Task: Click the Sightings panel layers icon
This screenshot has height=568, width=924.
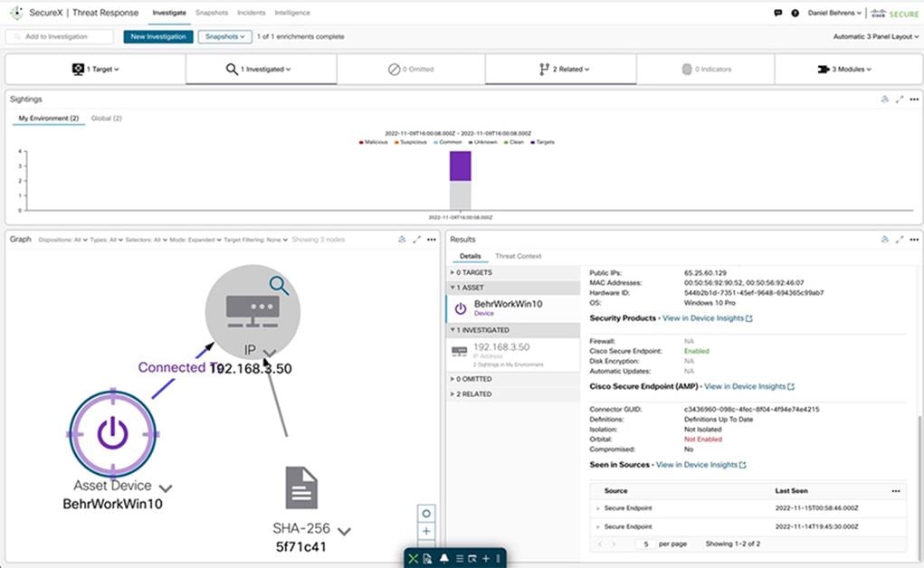Action: tap(884, 99)
